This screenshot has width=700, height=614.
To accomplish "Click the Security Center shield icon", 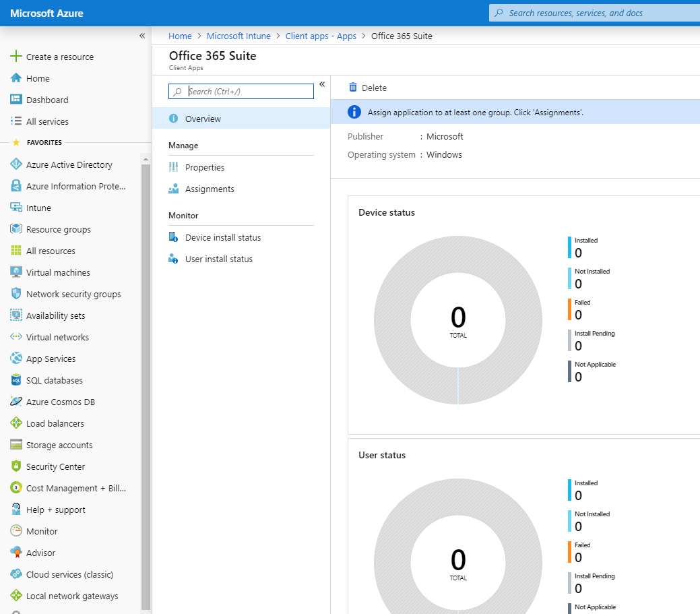I will 16,466.
